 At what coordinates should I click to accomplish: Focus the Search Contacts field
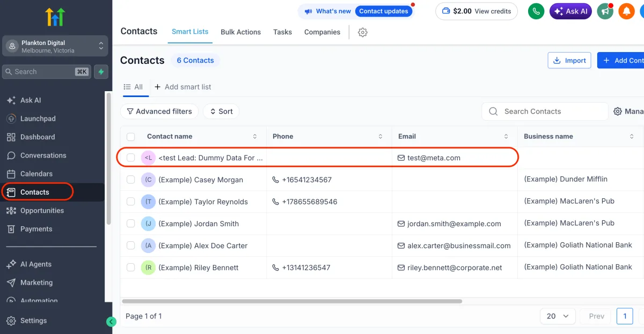pyautogui.click(x=545, y=112)
